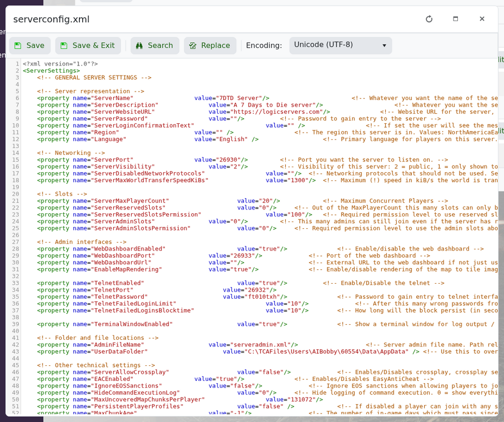Click the EnableMapRendering property name
Viewport: 504px width, 422px height.
coord(127,269)
